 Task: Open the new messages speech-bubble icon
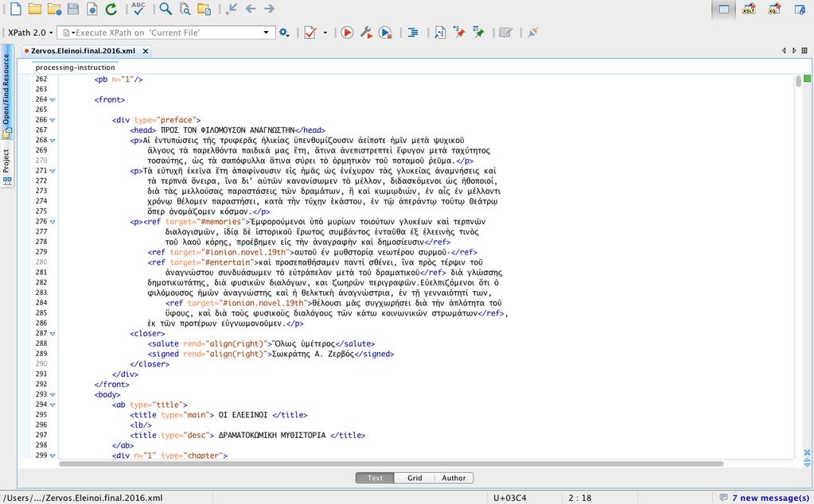point(723,498)
